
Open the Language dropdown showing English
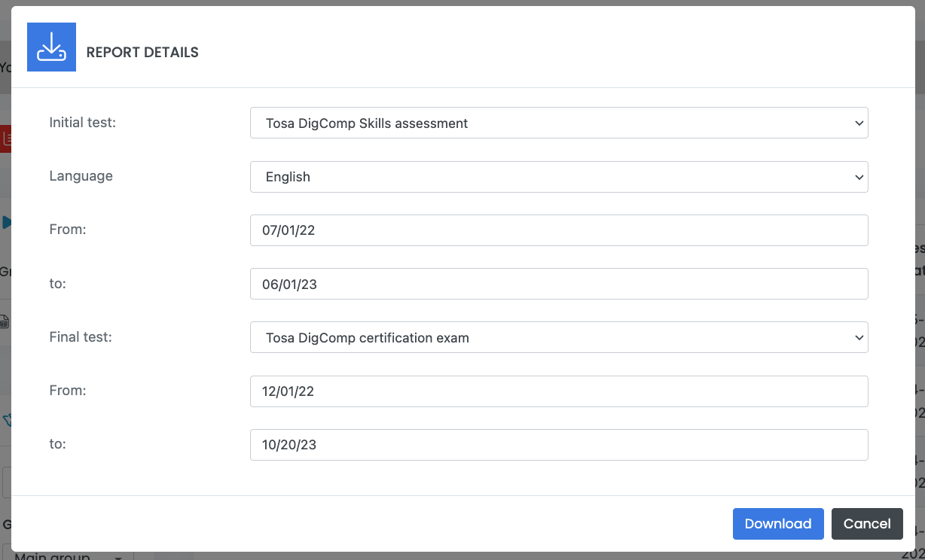(x=559, y=177)
